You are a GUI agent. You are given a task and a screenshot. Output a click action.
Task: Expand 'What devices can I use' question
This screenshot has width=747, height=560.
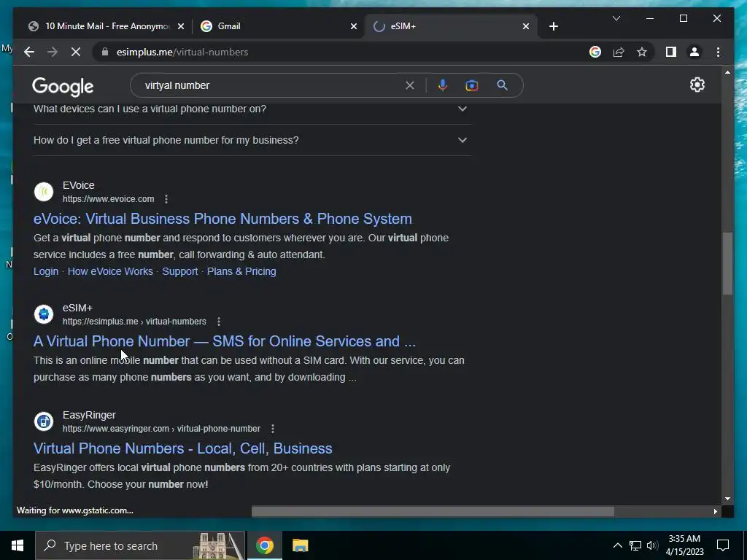click(x=252, y=109)
